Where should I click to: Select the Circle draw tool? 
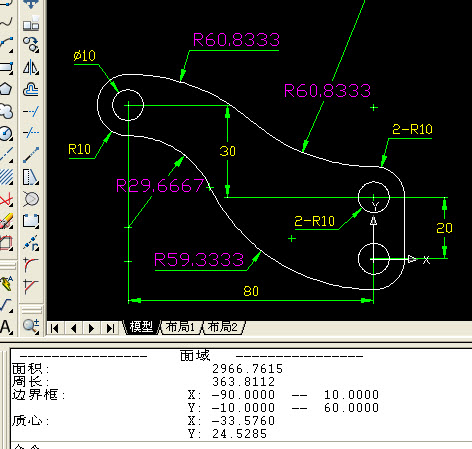6,133
